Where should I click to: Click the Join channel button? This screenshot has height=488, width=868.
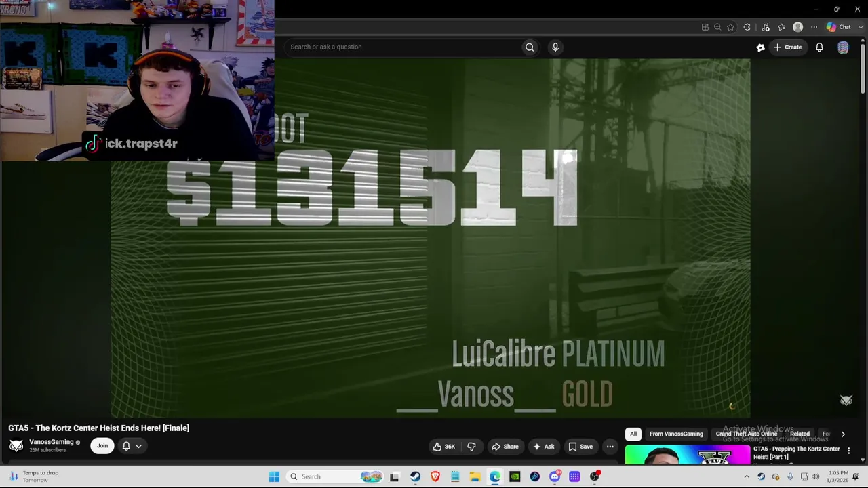pos(102,446)
